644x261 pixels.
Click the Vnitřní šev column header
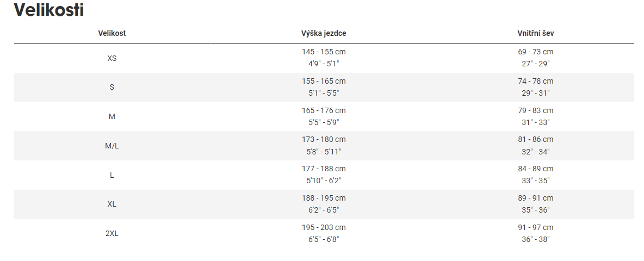536,33
